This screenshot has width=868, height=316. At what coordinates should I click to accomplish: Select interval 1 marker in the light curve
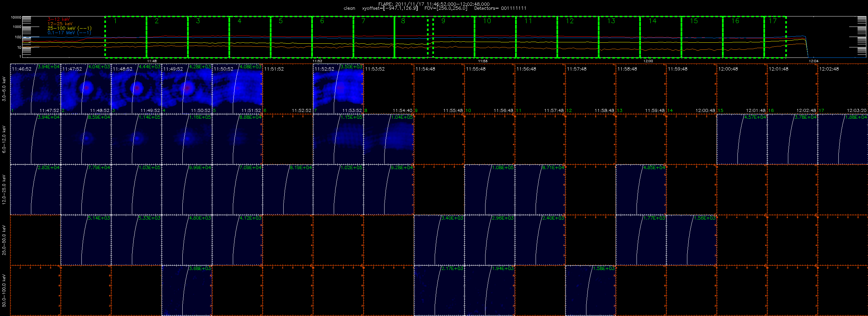click(x=115, y=21)
